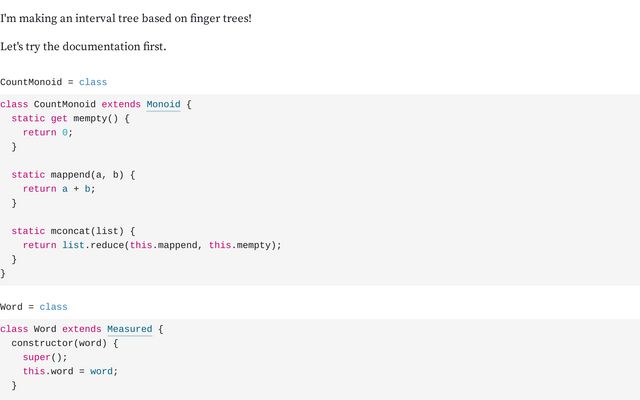The height and width of the screenshot is (400, 640).
Task: Click the 'super();' line
Action: tap(45, 357)
